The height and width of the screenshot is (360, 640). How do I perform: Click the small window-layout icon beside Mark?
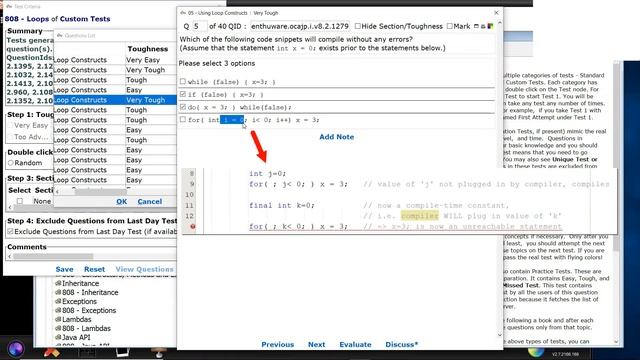[x=476, y=26]
